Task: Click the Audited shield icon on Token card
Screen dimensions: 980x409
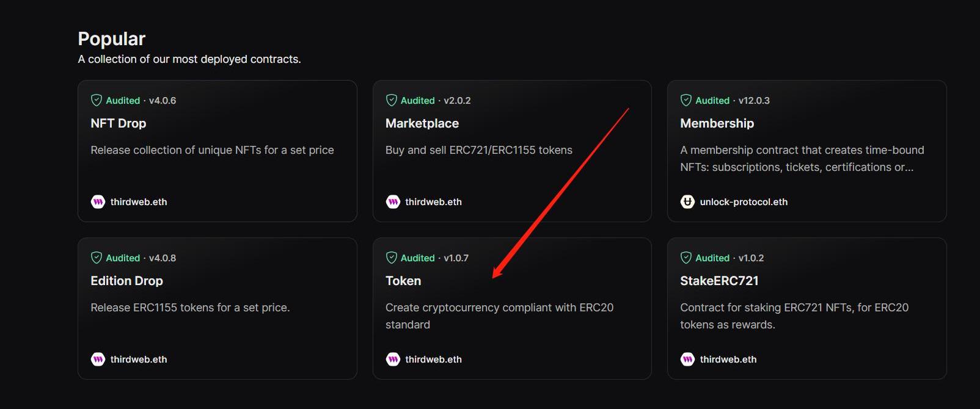Action: pos(392,258)
